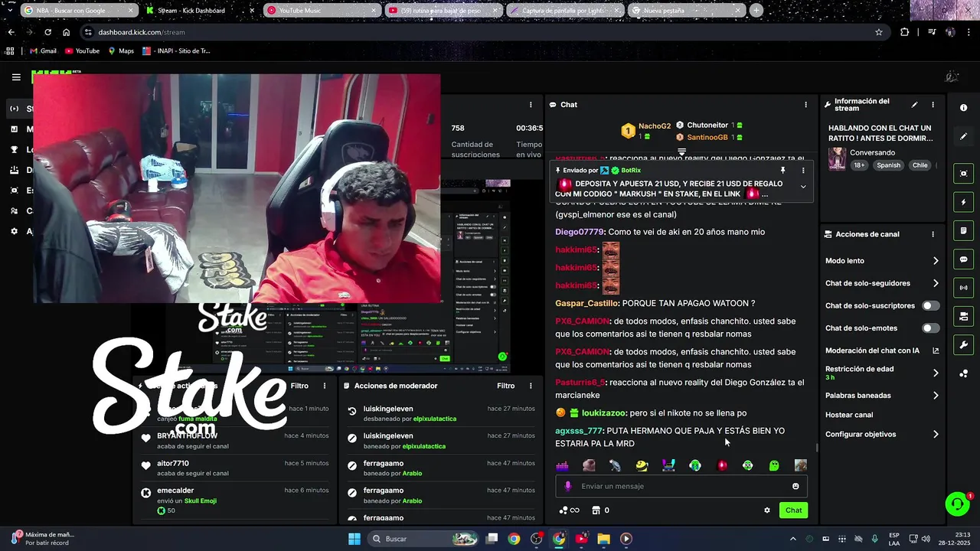Open Información del stream three-dot menu
The image size is (980, 551).
click(x=933, y=105)
